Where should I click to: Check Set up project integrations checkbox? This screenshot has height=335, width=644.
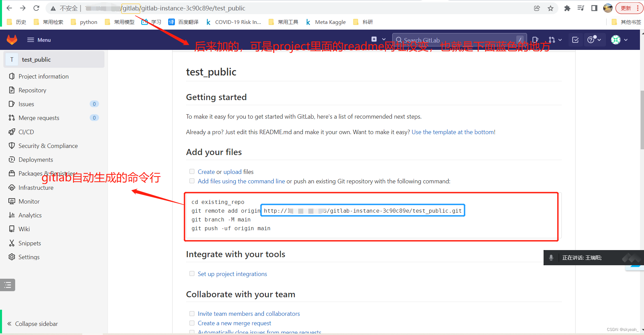pyautogui.click(x=192, y=274)
